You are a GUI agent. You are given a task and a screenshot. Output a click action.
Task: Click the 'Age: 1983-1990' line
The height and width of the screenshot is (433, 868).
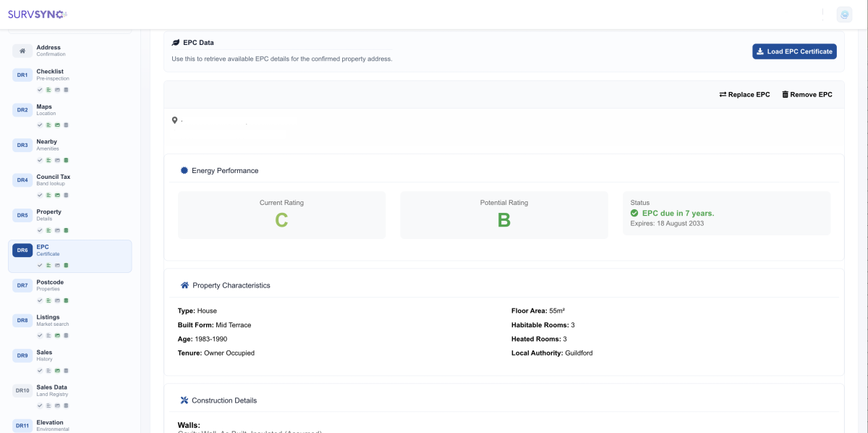click(202, 339)
